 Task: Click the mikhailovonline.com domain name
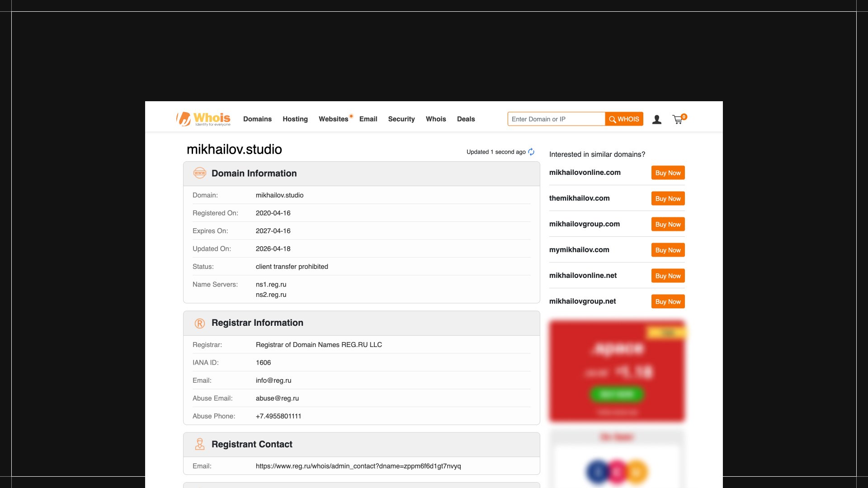(585, 173)
